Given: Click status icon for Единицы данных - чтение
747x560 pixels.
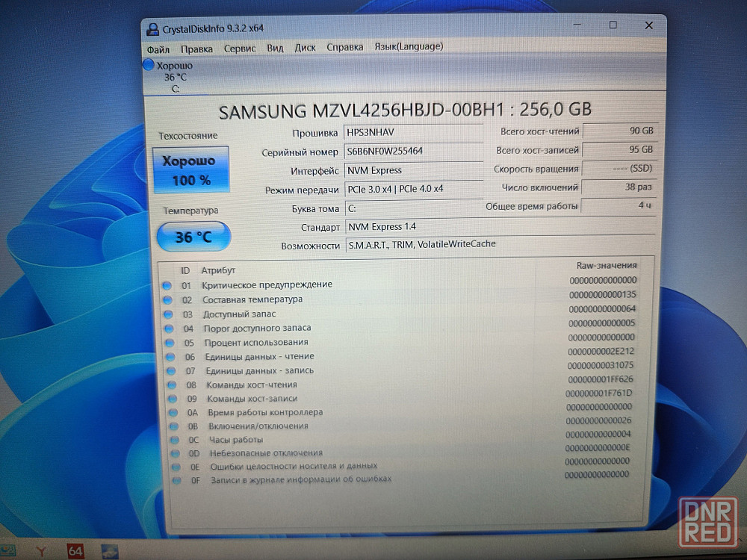Looking at the screenshot, I should tap(170, 357).
